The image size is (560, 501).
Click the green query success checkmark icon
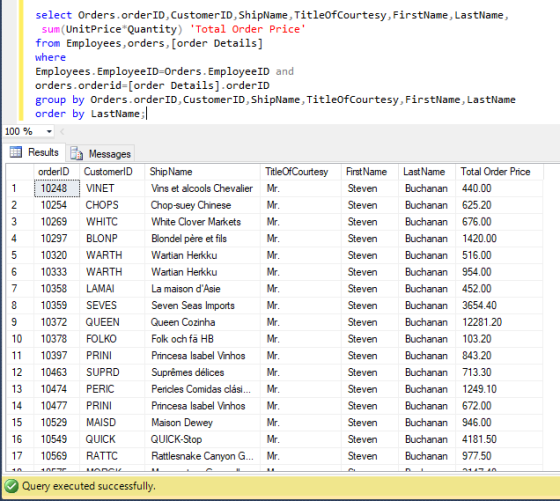tap(11, 486)
